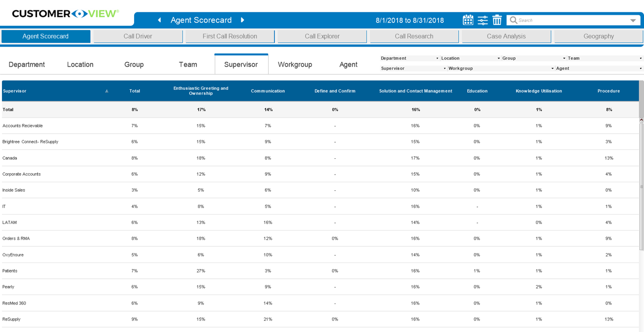
Task: Click the Communication column header
Action: pyautogui.click(x=268, y=91)
